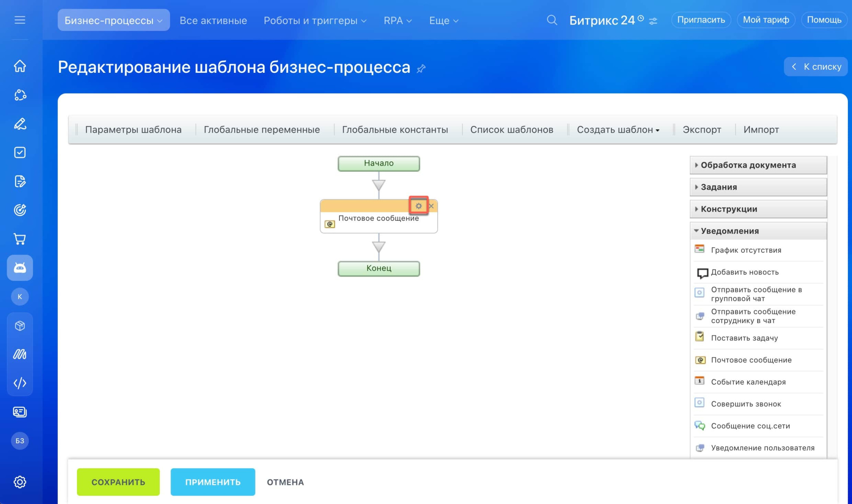Screen dimensions: 852x504
Task: Open the hamburger menu in the sidebar
Action: click(x=20, y=20)
